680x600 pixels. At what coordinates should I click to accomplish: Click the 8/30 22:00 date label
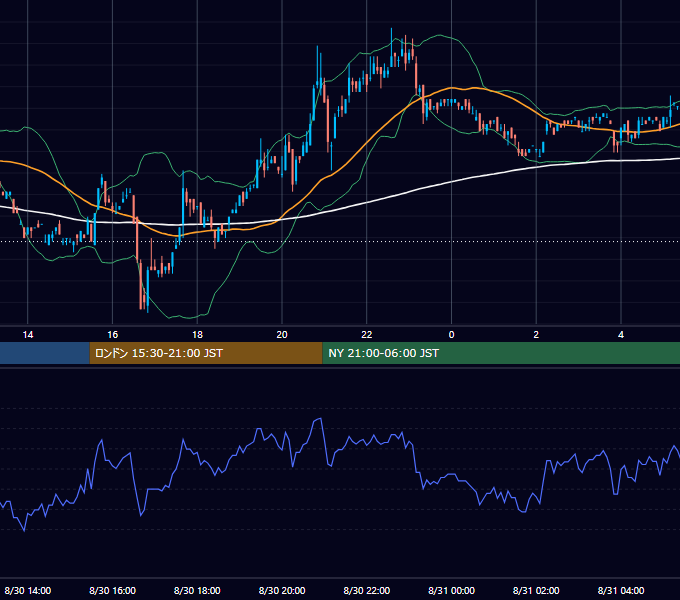point(367,590)
